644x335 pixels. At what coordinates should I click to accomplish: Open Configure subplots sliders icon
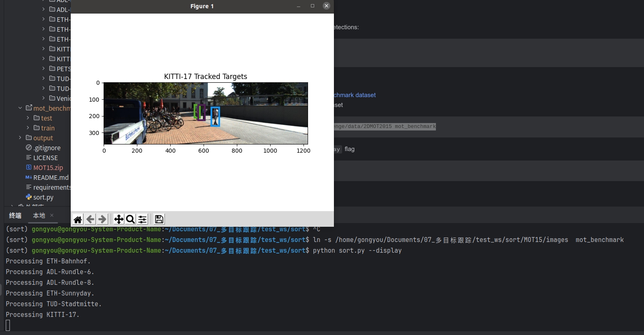[142, 219]
